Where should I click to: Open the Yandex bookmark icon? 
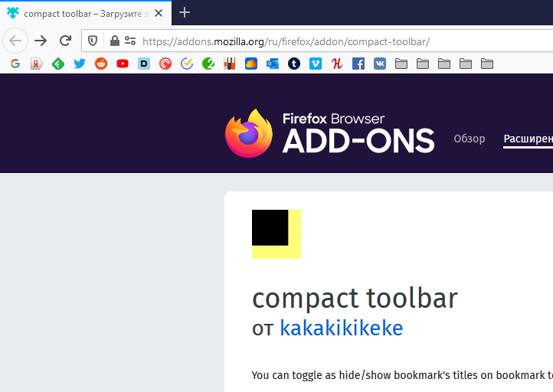point(36,64)
